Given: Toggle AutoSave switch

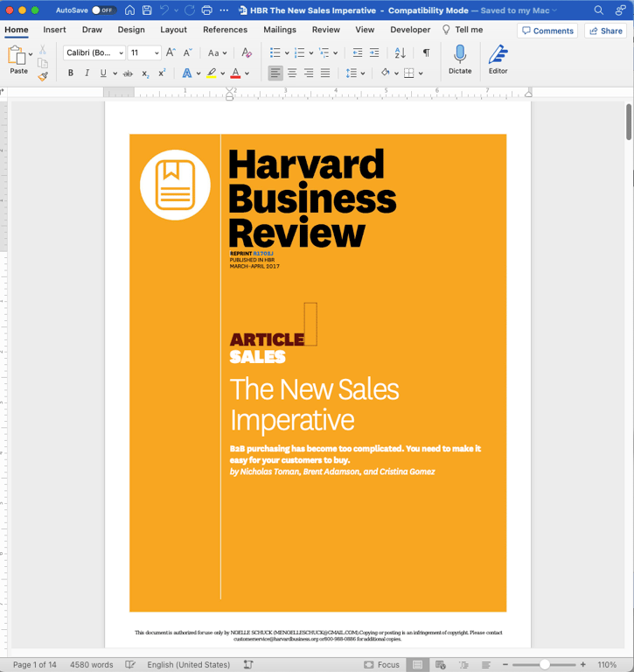Looking at the screenshot, I should (104, 10).
